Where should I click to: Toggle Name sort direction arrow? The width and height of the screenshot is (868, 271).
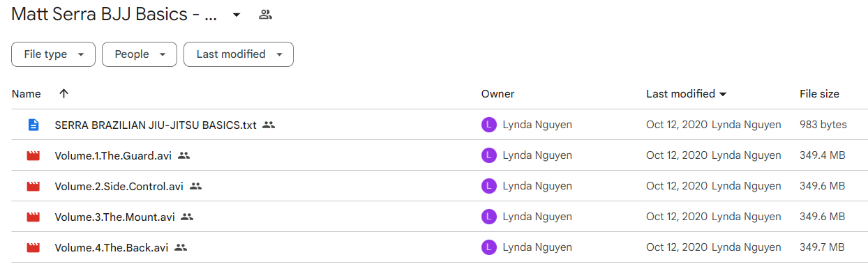(x=63, y=94)
